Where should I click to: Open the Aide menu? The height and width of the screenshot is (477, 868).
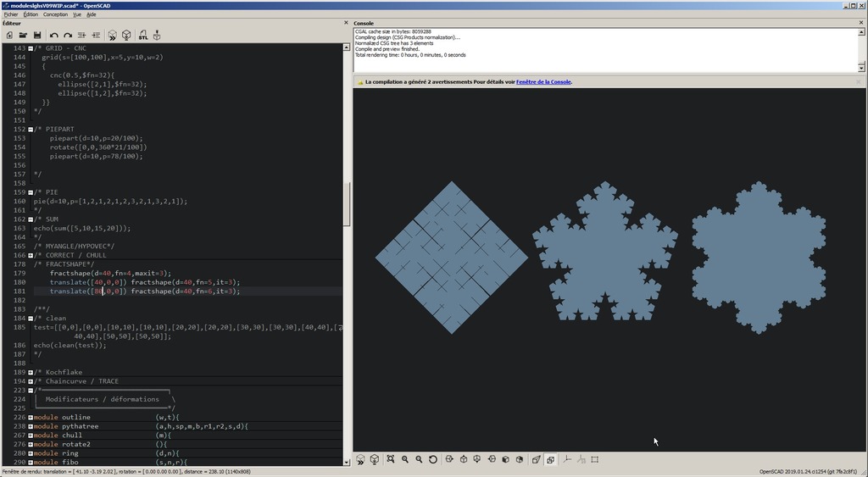point(92,14)
